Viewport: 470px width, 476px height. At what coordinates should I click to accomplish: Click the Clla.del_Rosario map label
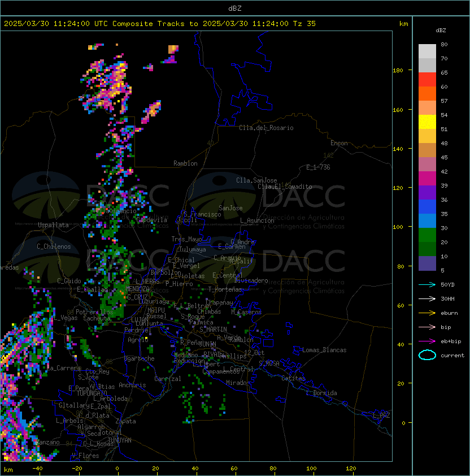click(x=266, y=128)
